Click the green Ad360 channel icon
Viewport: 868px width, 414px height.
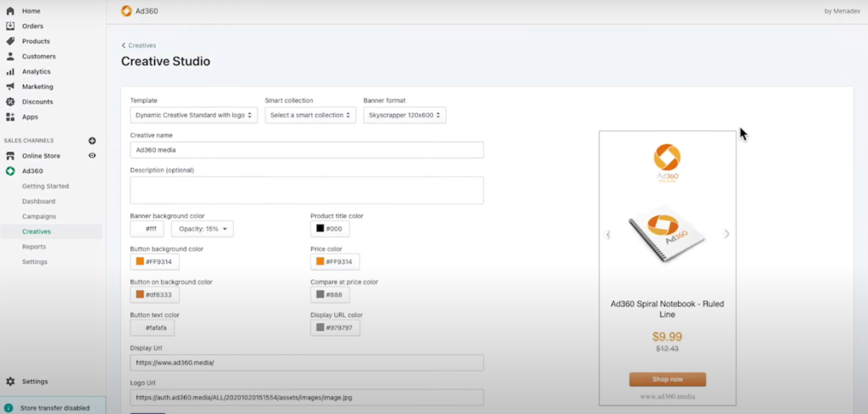[10, 171]
